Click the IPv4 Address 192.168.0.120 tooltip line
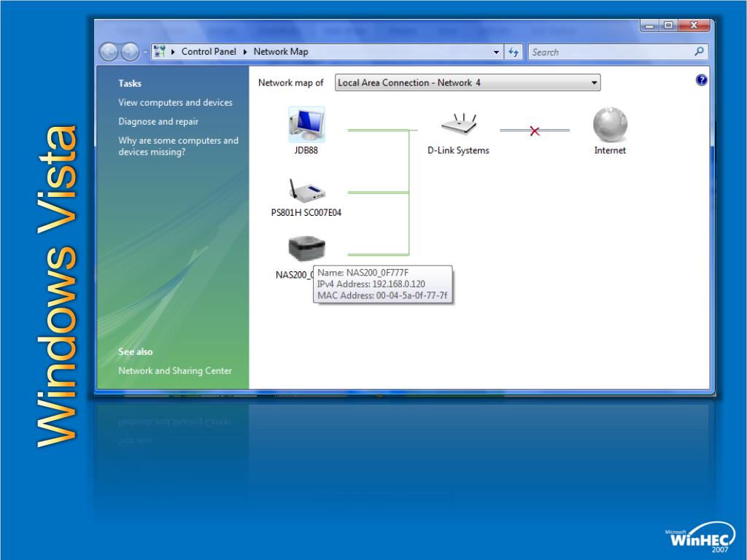This screenshot has width=747, height=560. pyautogui.click(x=371, y=284)
